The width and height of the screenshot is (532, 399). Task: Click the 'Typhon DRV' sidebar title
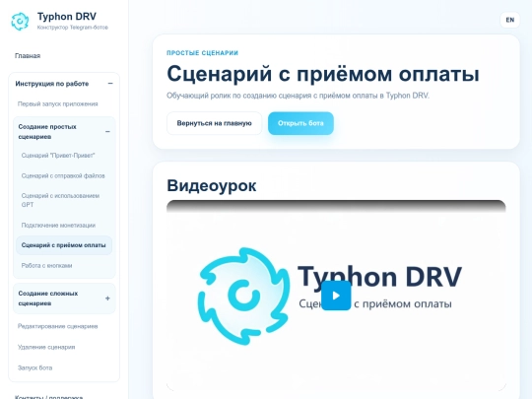point(67,17)
